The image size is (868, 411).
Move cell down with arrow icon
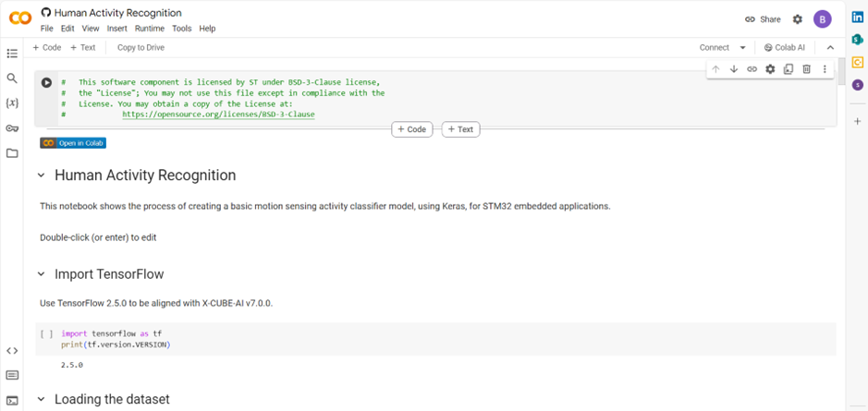pos(734,69)
